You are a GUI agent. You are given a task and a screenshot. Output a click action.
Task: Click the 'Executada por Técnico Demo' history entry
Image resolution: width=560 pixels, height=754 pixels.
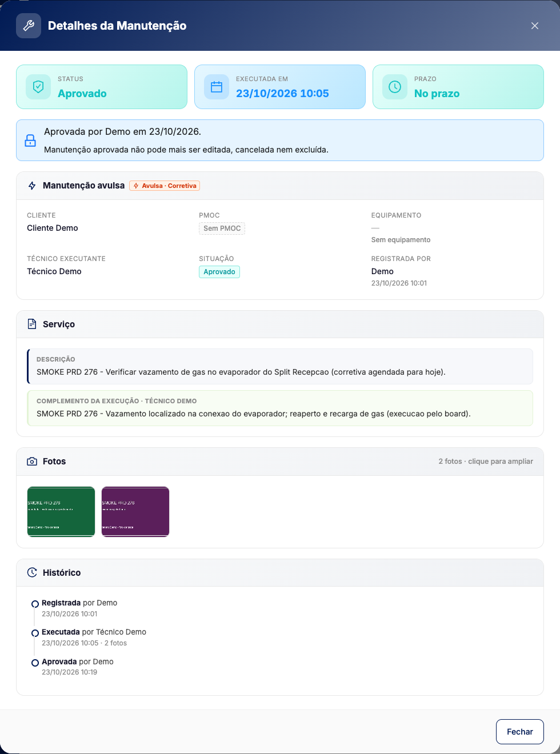tap(94, 632)
